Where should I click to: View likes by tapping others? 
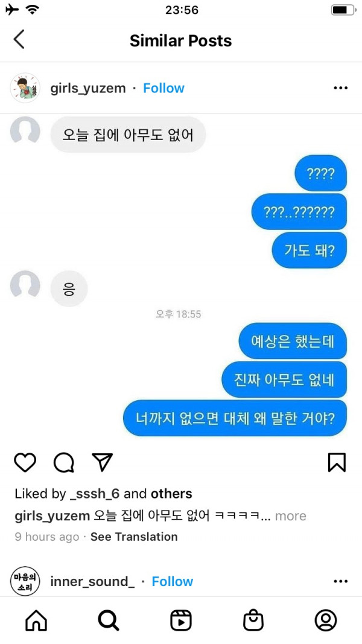pos(171,494)
